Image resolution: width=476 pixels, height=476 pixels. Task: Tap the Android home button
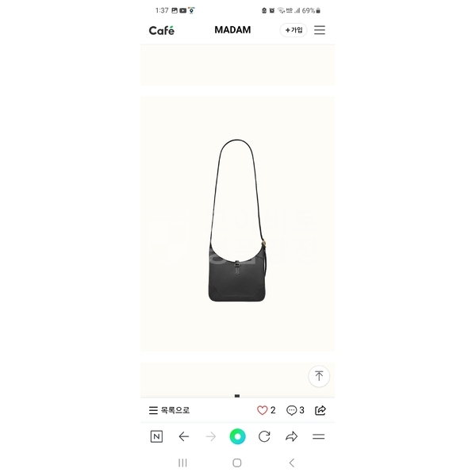coord(237,463)
